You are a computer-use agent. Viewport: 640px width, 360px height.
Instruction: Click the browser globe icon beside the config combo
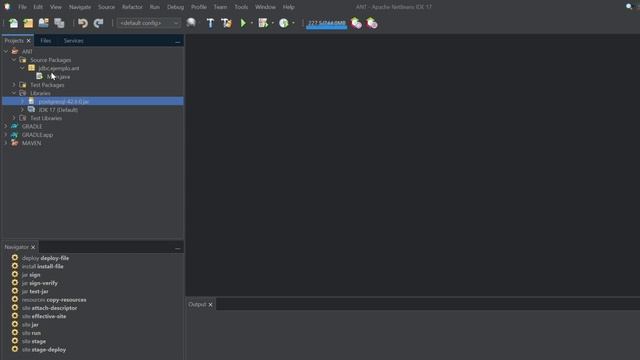[191, 23]
